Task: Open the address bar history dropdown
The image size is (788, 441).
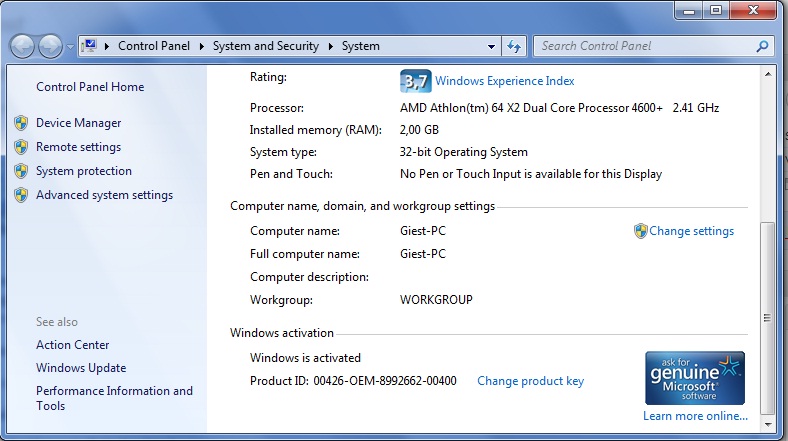Action: coord(491,47)
